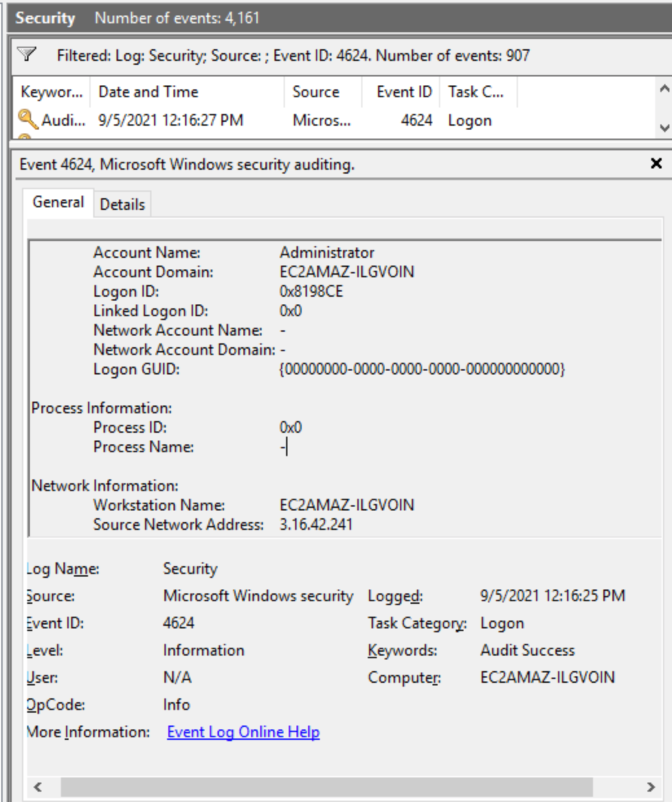The image size is (672, 802).
Task: Click Logon ID value 0x8198CE
Action: (311, 292)
